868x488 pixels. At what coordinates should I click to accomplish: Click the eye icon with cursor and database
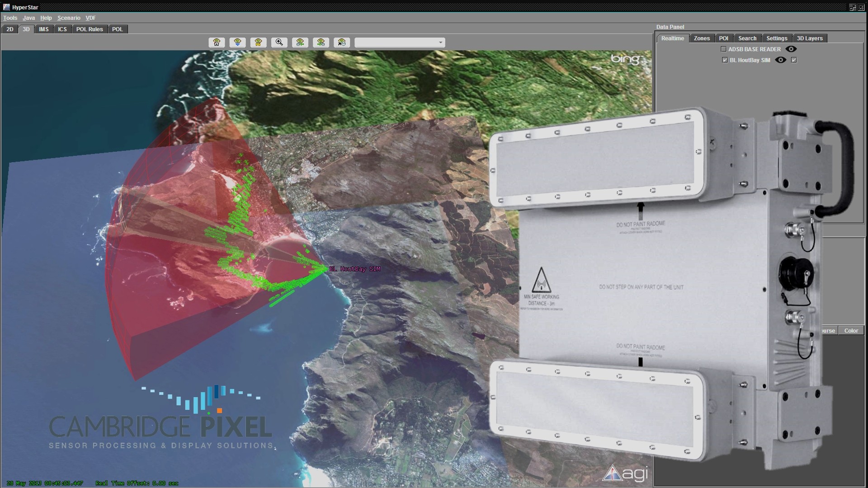342,42
